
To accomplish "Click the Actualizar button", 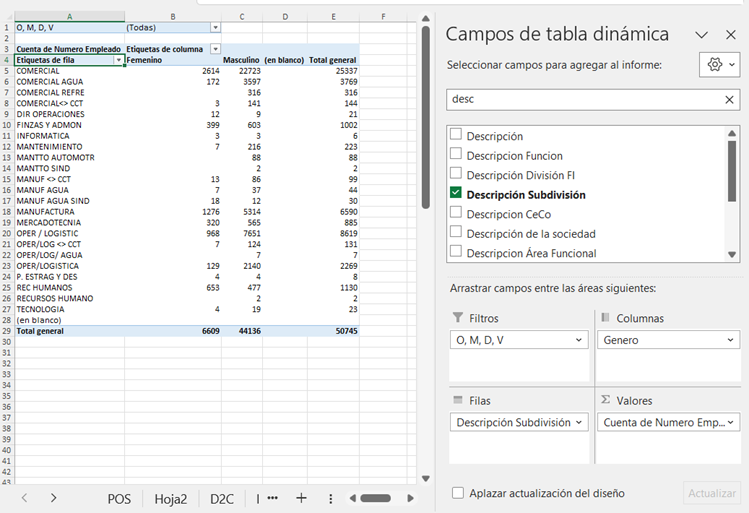I will point(712,493).
